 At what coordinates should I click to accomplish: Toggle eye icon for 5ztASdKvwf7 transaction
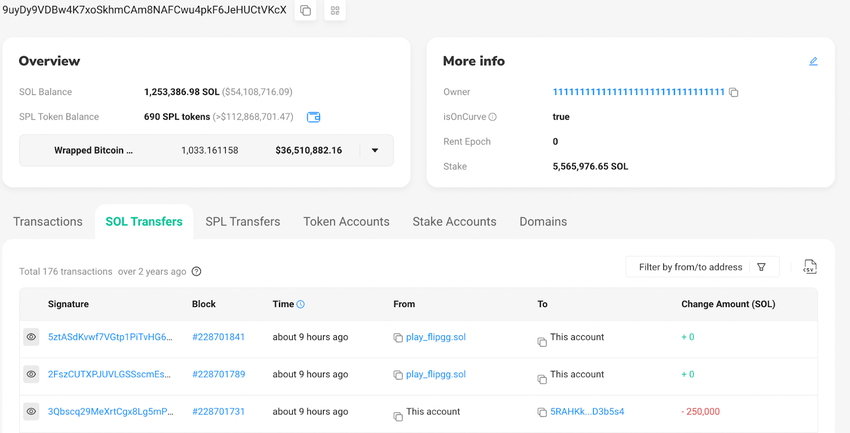pos(31,337)
